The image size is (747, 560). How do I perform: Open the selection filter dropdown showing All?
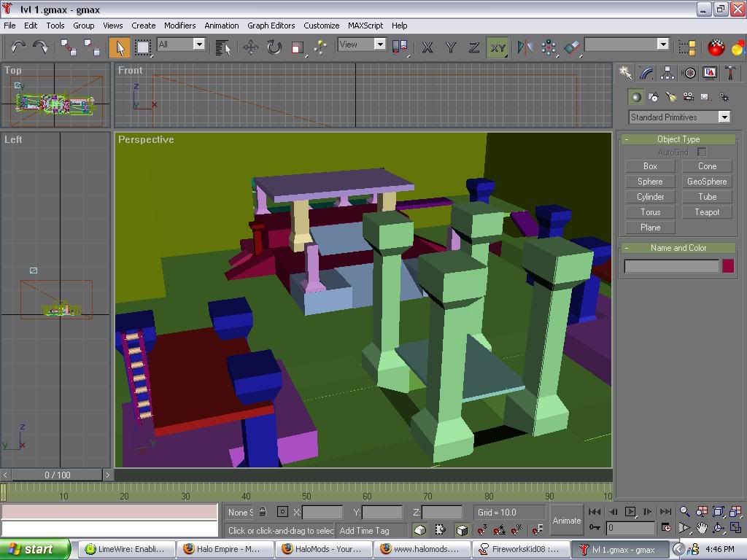(181, 44)
